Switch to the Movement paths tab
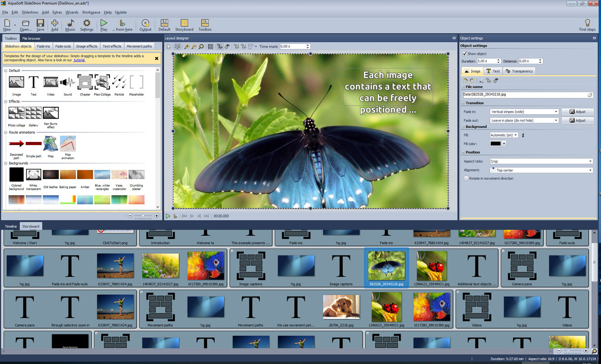 (x=139, y=46)
